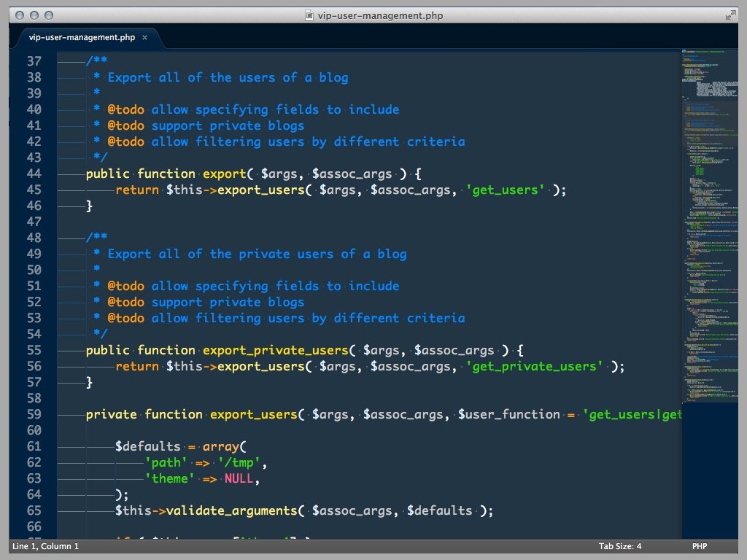Image resolution: width=747 pixels, height=560 pixels.
Task: Click line number 37 in the gutter
Action: pyautogui.click(x=34, y=61)
